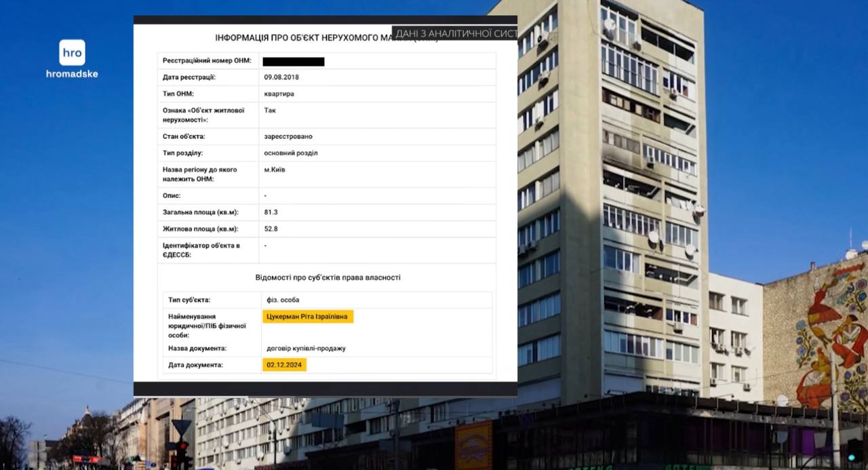Click the yellow storefront sign at the bottom

(x=473, y=446)
